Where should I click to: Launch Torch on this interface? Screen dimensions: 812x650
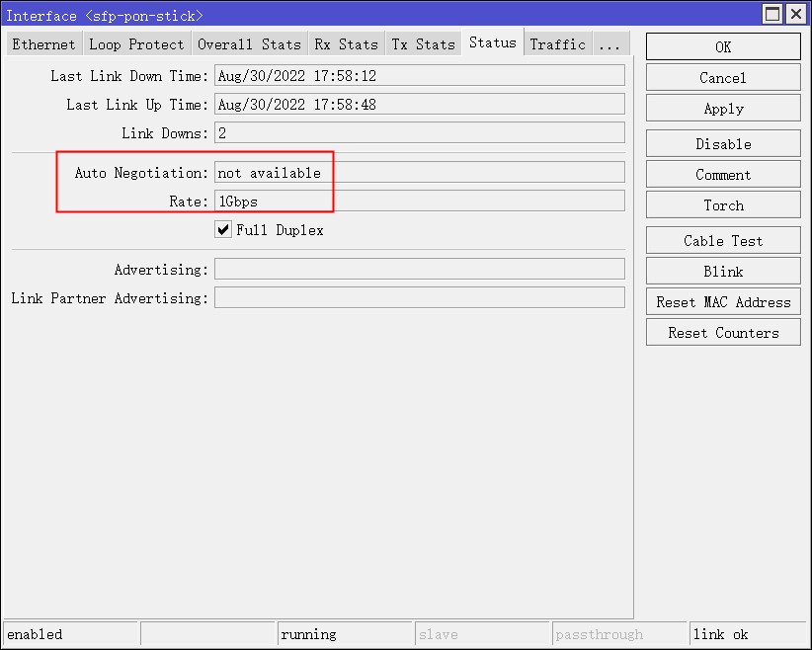click(x=723, y=205)
